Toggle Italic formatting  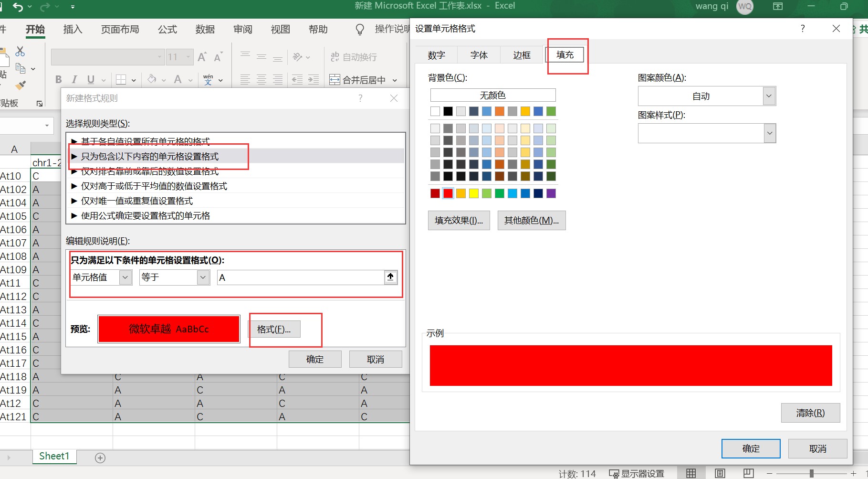(x=74, y=79)
